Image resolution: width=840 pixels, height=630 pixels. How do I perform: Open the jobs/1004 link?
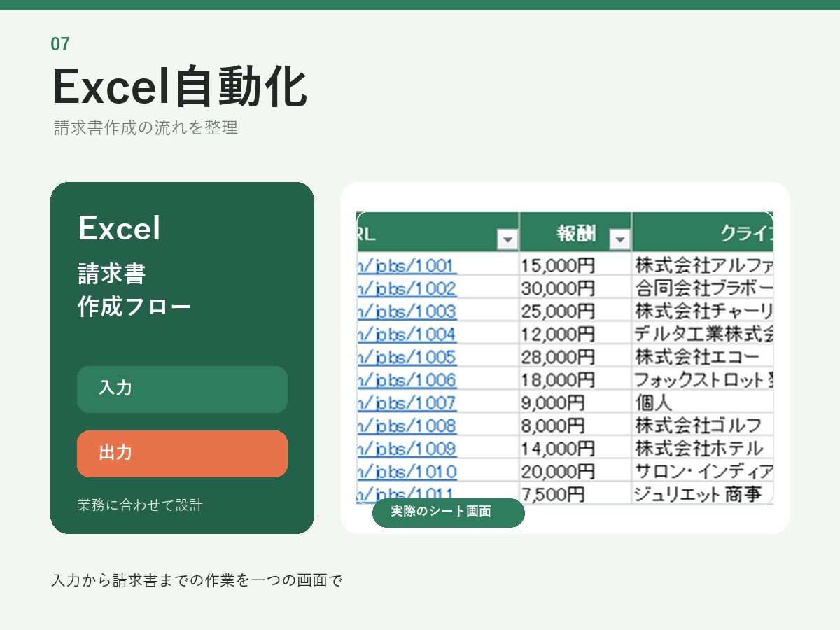pyautogui.click(x=407, y=335)
